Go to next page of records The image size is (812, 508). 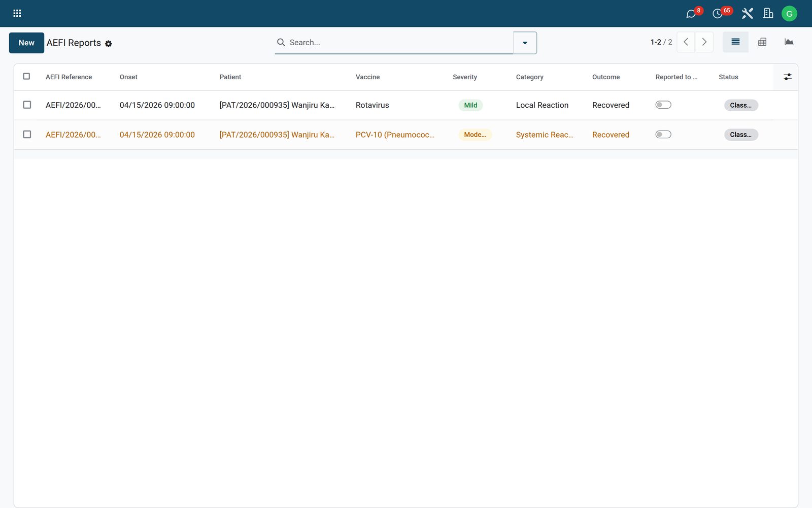point(704,42)
